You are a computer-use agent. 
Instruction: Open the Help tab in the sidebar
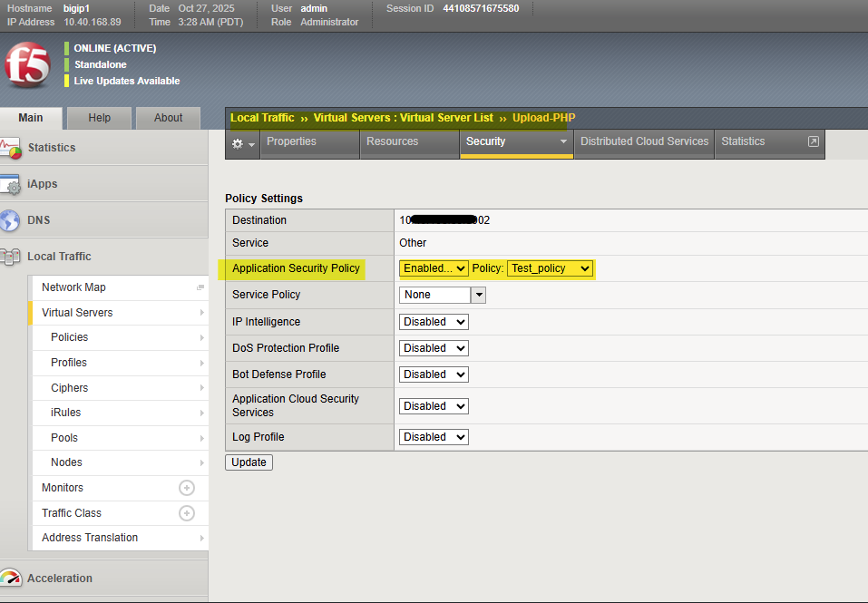pyautogui.click(x=100, y=118)
